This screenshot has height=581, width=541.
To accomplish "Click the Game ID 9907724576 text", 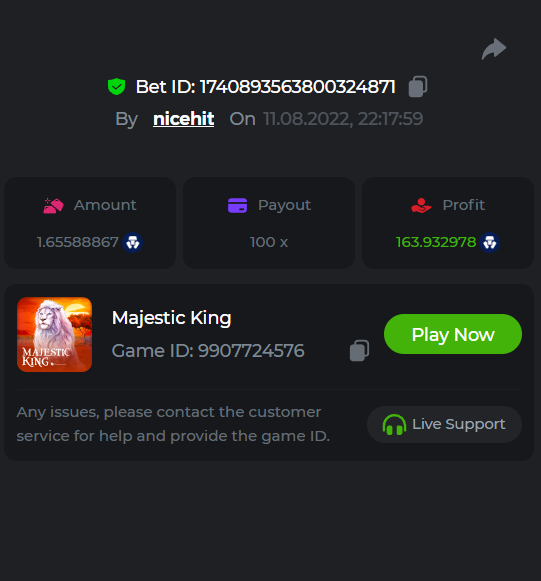I will tap(208, 351).
